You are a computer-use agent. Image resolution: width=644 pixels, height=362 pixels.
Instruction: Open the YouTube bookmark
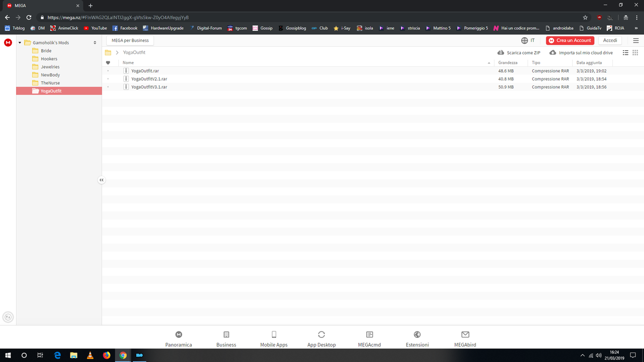[95, 28]
